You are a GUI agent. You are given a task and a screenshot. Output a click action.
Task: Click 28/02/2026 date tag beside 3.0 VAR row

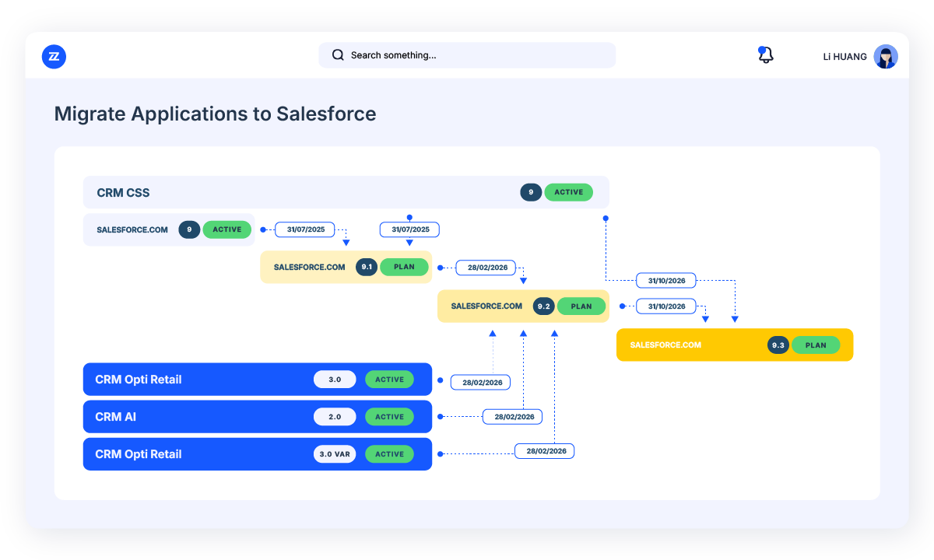545,451
